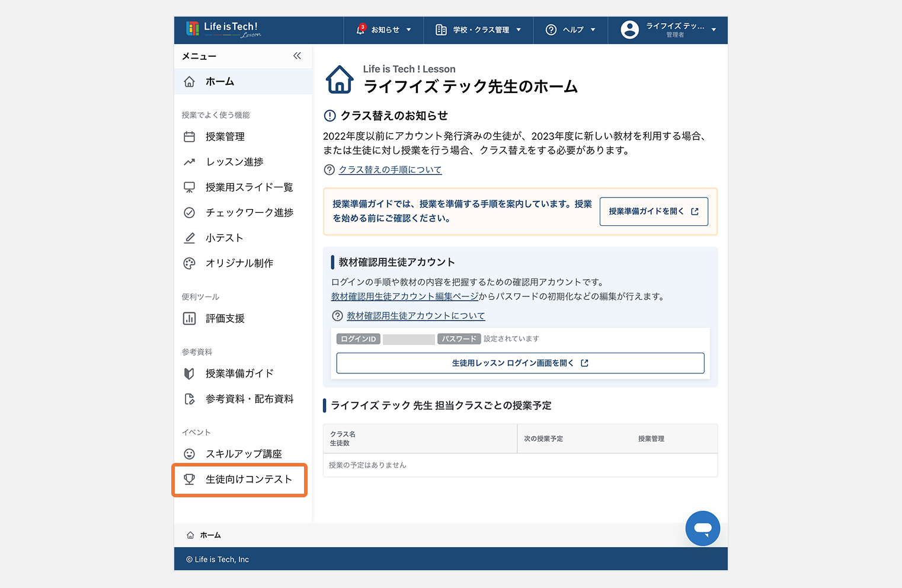Open the 教材確認用生徒アカウントについて link
The height and width of the screenshot is (588, 902).
[415, 316]
